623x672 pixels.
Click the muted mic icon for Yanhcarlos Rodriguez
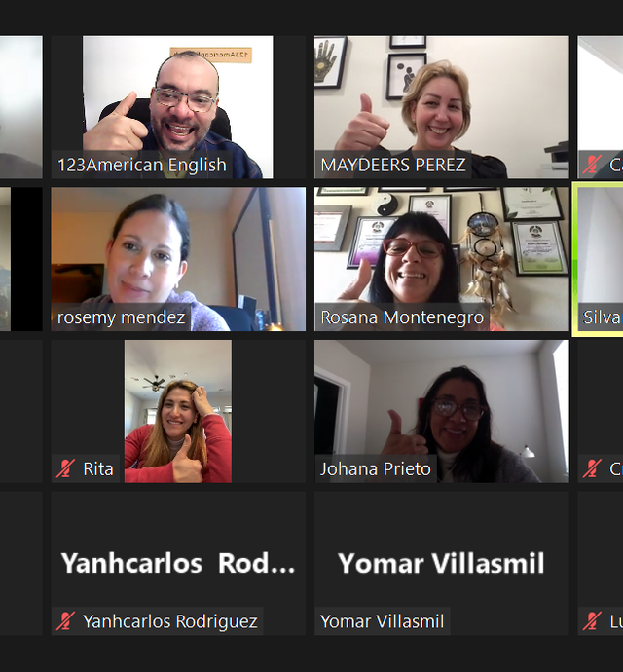coord(65,621)
